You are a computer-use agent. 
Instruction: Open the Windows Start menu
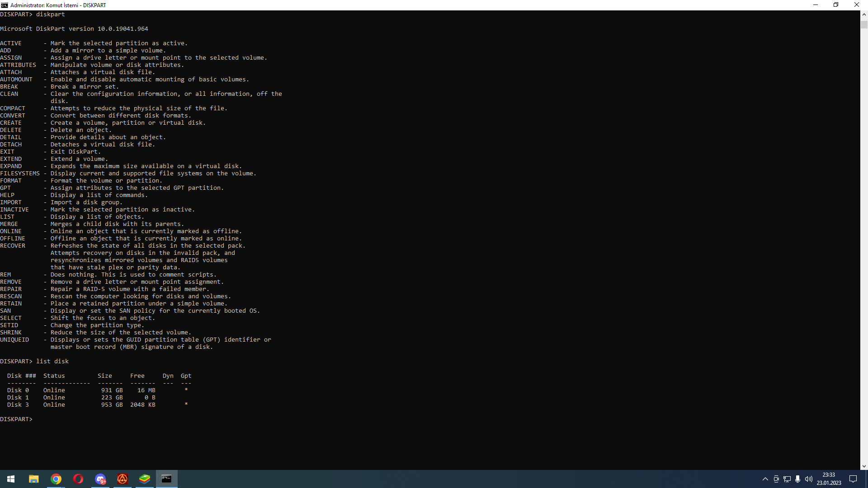(x=11, y=479)
